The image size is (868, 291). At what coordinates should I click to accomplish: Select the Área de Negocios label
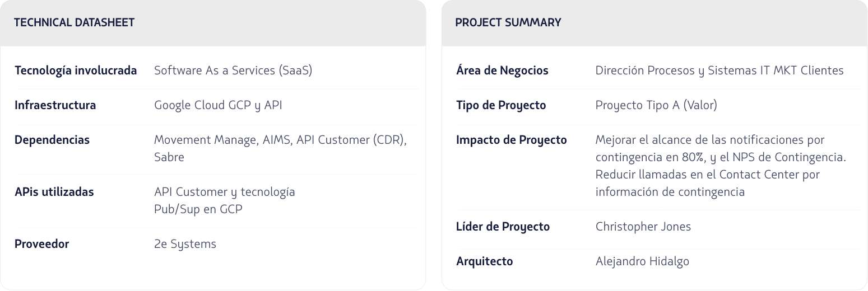point(502,71)
